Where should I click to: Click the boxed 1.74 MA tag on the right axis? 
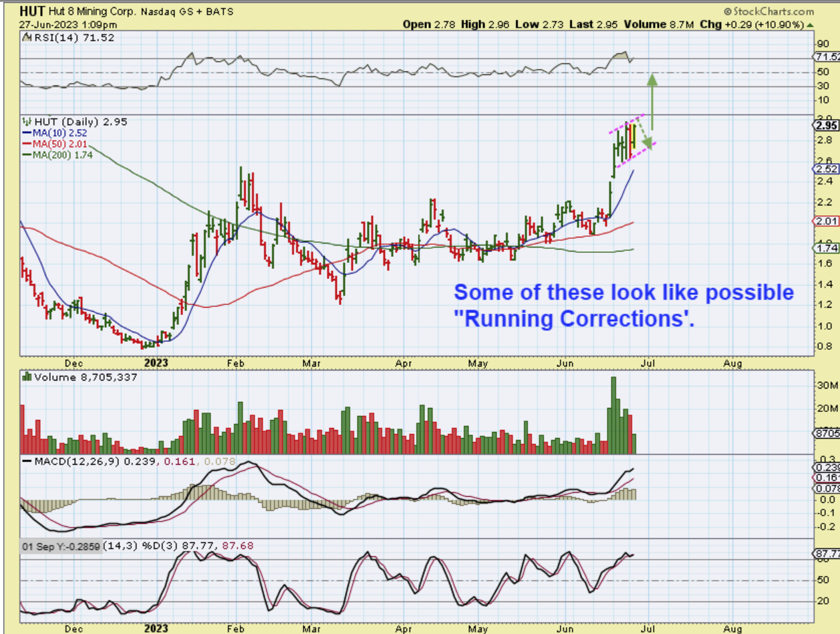coord(827,248)
